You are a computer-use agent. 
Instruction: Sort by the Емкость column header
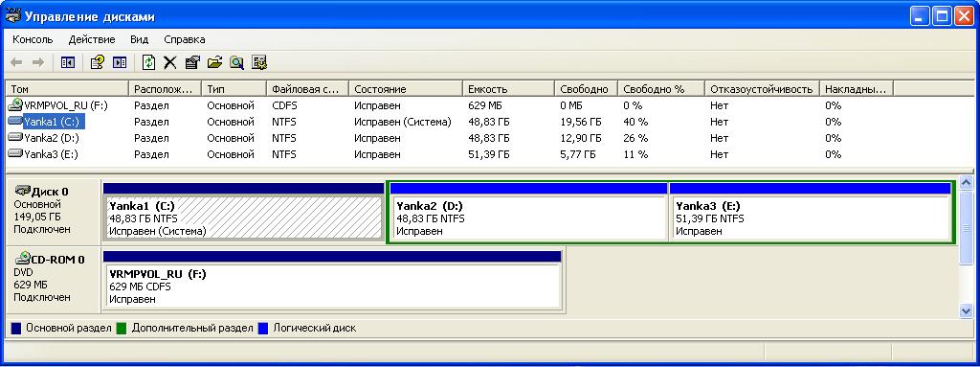508,89
